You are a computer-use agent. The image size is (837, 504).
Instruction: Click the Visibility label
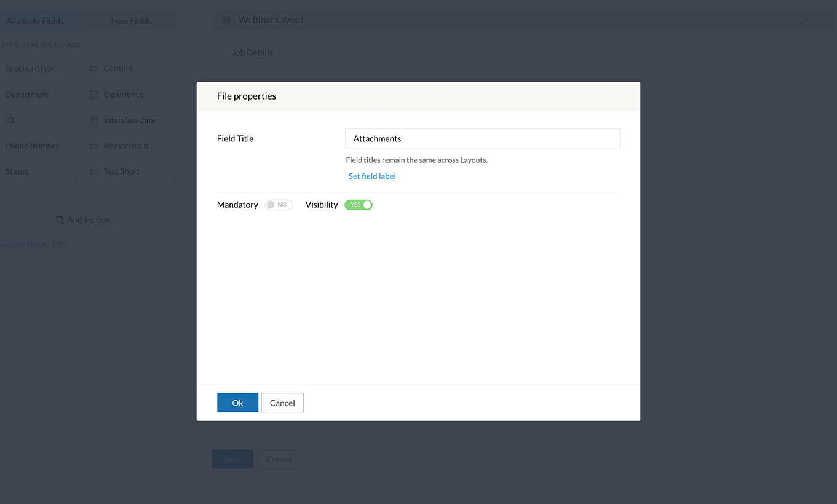[322, 205]
